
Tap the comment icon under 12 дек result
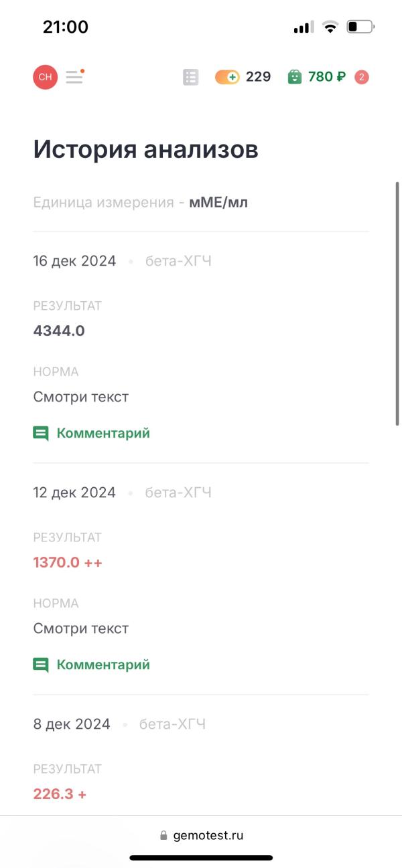pyautogui.click(x=41, y=665)
